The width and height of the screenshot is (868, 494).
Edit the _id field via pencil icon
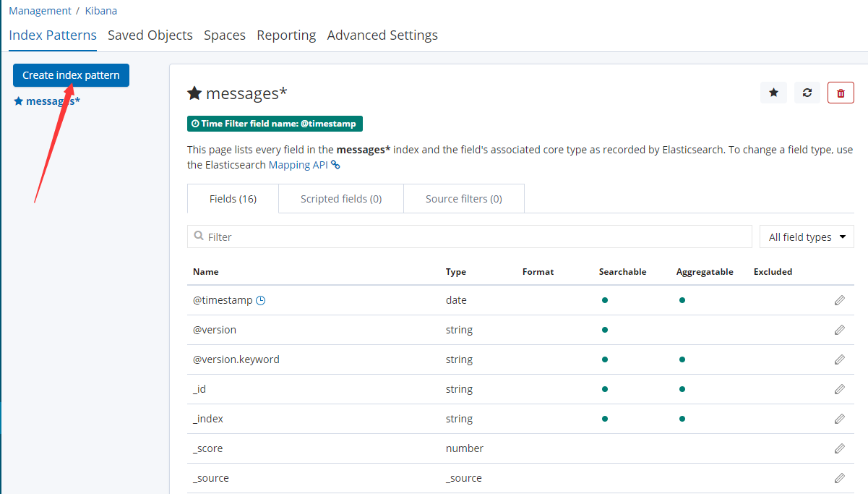(x=839, y=389)
